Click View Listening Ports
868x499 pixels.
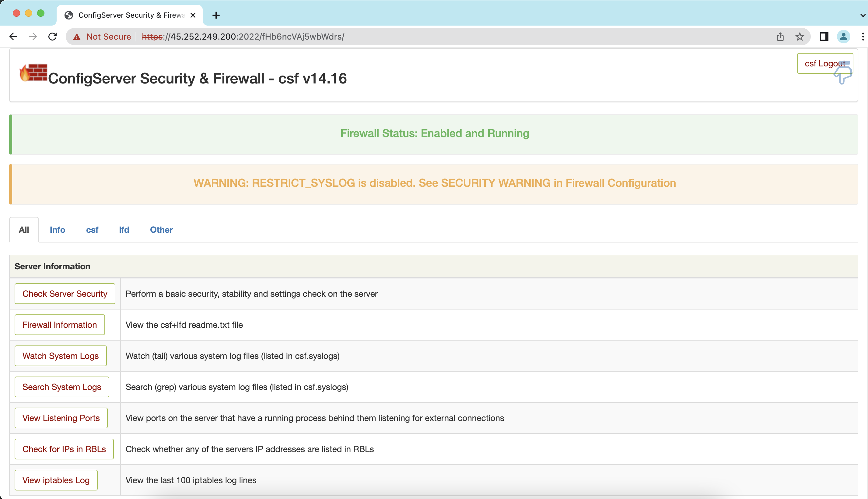61,418
